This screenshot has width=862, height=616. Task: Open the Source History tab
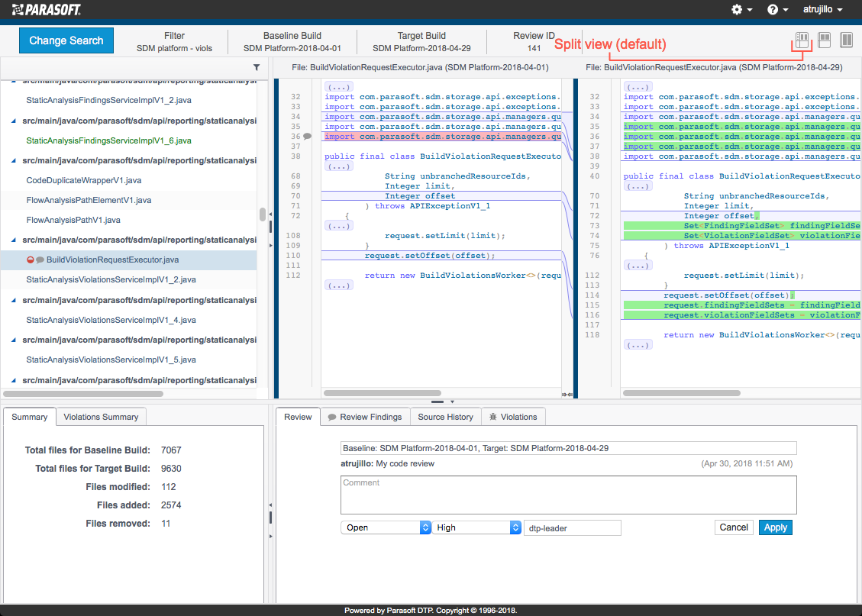[x=445, y=417]
